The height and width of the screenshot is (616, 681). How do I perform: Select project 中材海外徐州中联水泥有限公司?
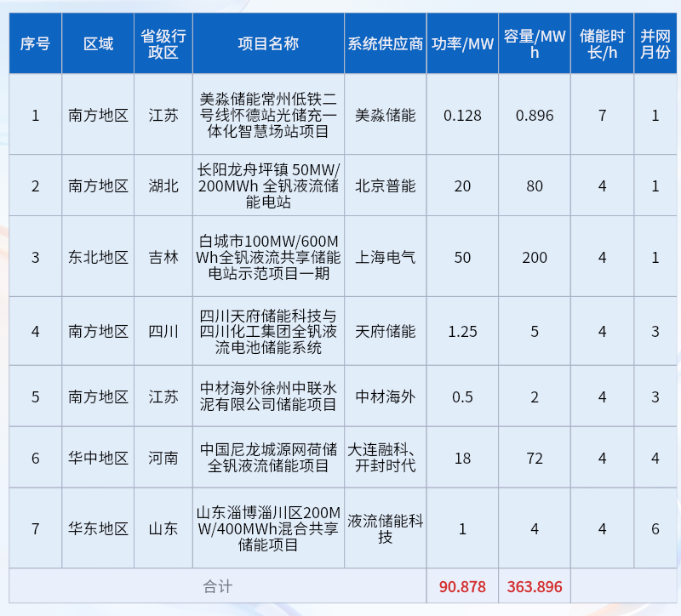268,396
